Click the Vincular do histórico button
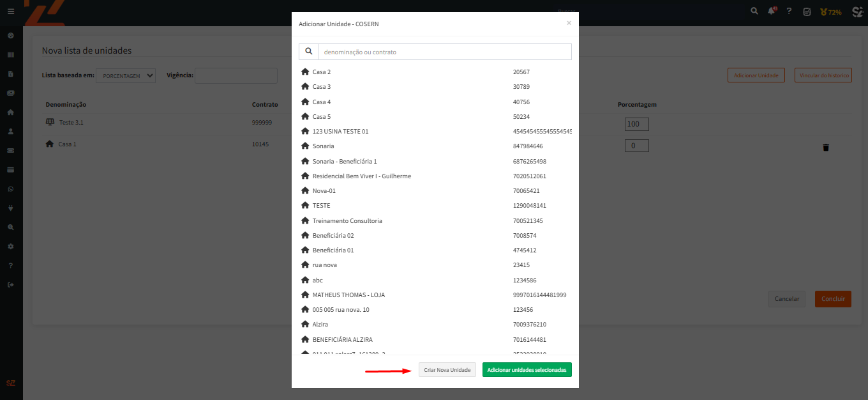This screenshot has height=400, width=868. click(824, 75)
